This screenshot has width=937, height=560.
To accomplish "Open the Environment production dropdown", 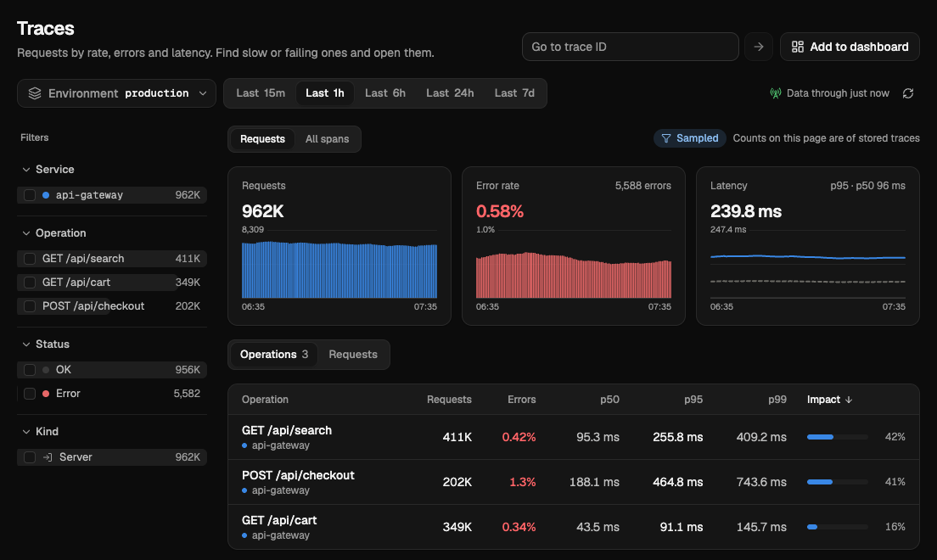I will point(116,93).
